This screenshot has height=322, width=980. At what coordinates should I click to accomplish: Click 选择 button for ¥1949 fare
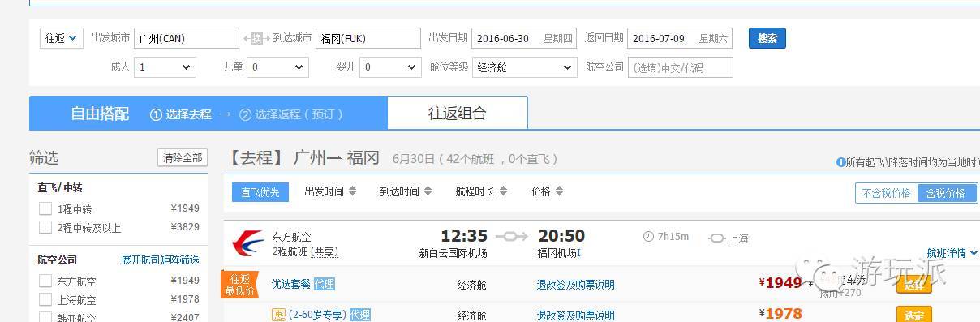pyautogui.click(x=913, y=285)
